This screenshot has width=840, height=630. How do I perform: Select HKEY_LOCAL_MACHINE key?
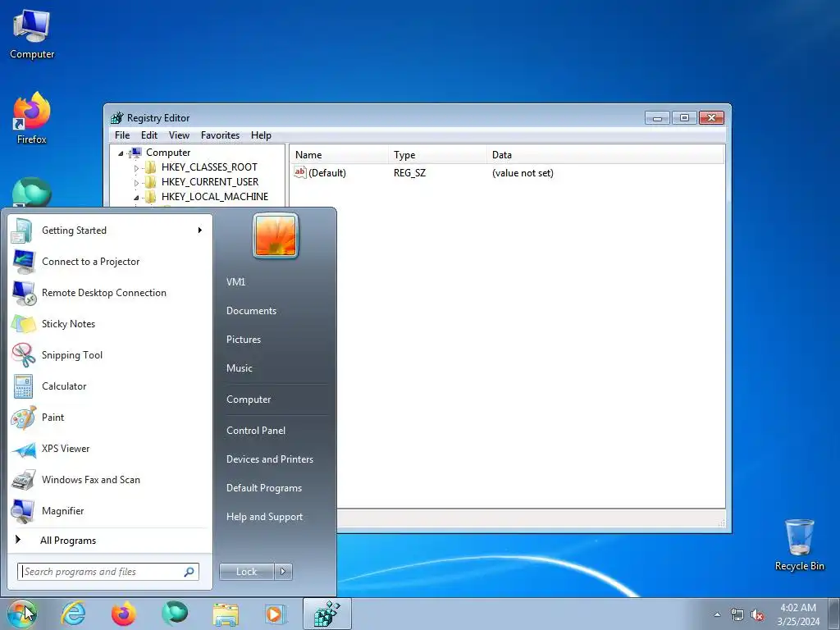point(215,197)
